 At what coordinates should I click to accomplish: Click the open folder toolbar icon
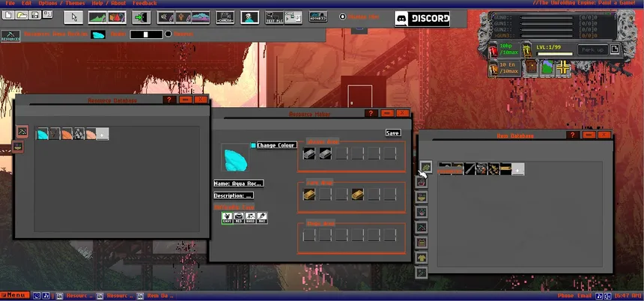22,15
